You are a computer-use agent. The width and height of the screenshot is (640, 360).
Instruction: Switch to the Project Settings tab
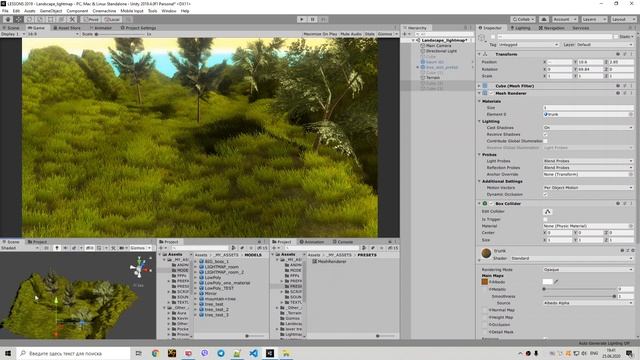coord(138,28)
